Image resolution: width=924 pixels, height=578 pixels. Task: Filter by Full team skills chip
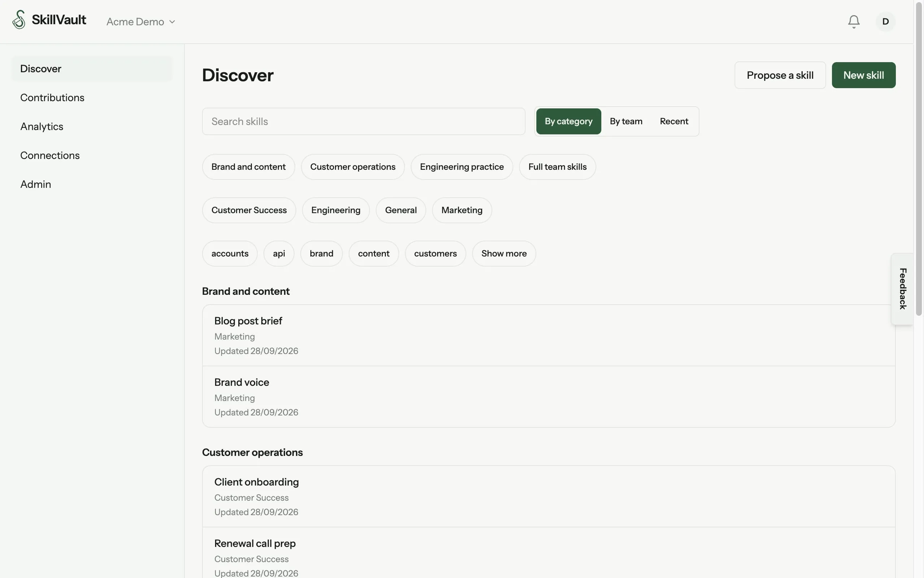[x=557, y=167]
